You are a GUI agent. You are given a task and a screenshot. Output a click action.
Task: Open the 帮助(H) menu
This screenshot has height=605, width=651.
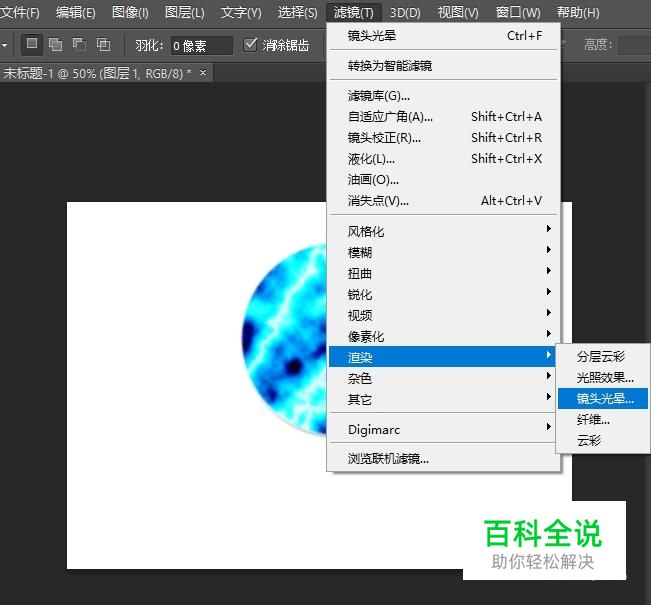click(578, 12)
